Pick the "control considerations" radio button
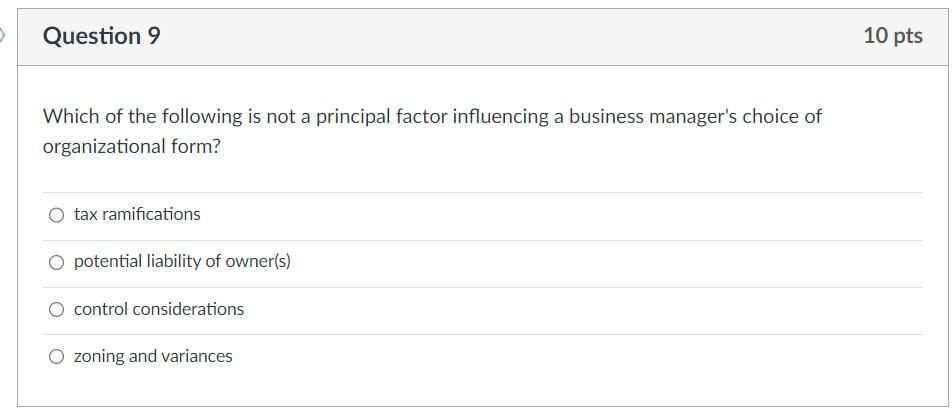This screenshot has width=952, height=416. pyautogui.click(x=57, y=310)
